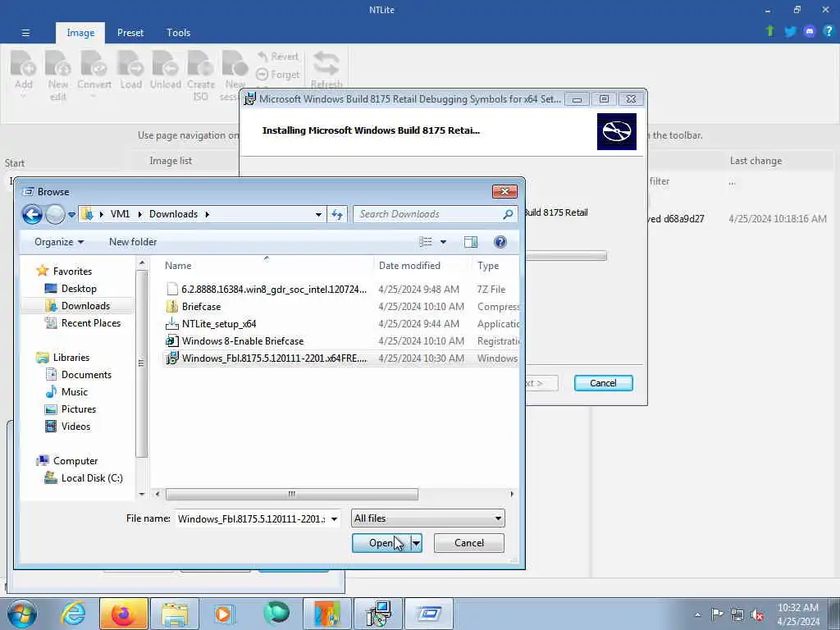Select Recent Places in navigation pane
The image size is (840, 630).
tap(90, 323)
